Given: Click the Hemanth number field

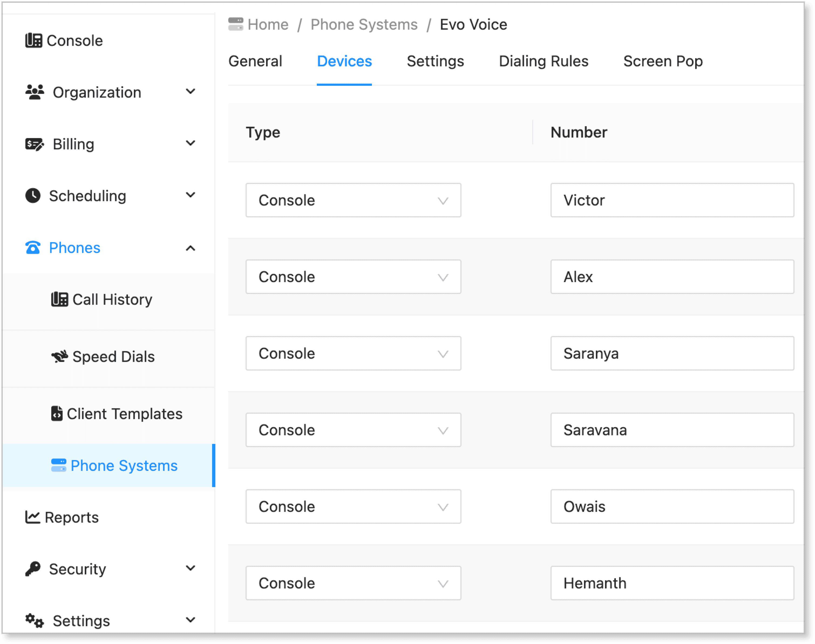Looking at the screenshot, I should pos(673,583).
